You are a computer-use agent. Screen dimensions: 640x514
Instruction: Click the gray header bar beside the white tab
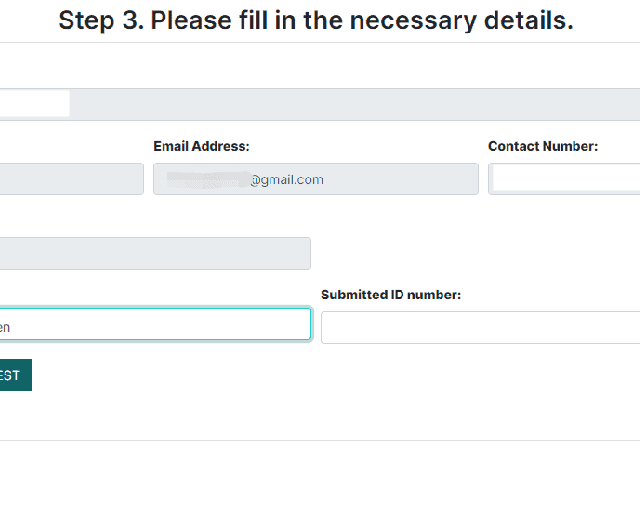350,104
